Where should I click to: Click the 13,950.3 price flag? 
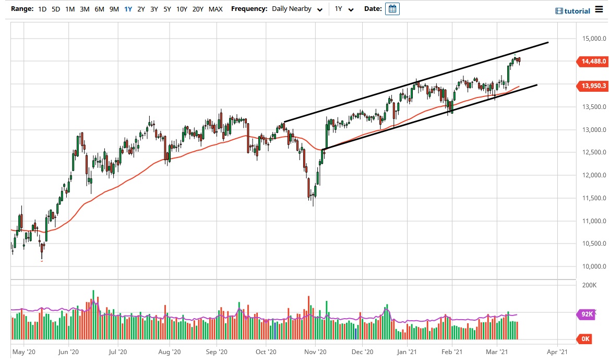point(592,86)
